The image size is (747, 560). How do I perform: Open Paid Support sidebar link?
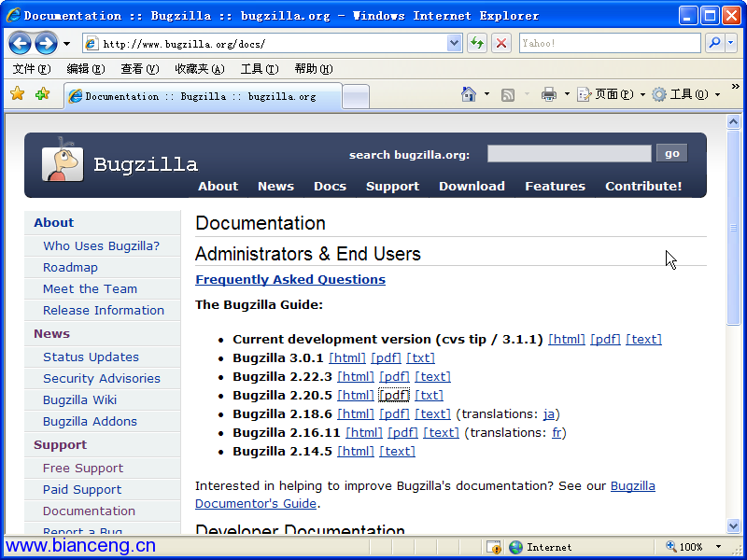coord(82,489)
